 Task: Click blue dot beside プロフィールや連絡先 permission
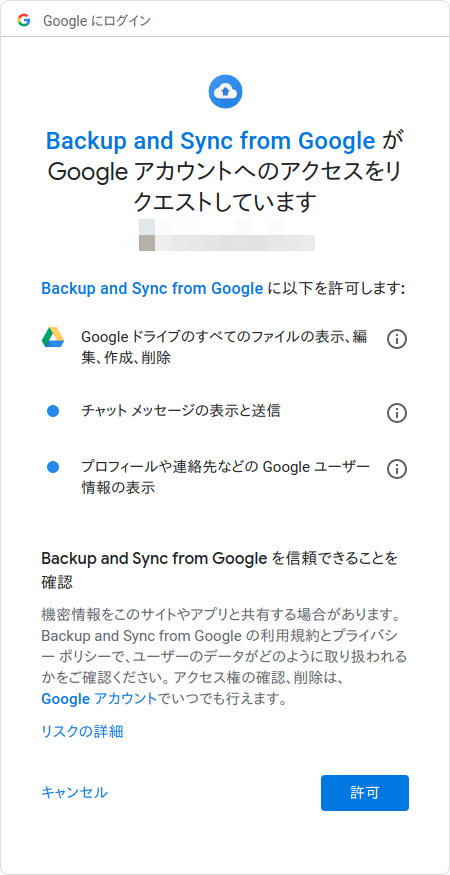[x=53, y=467]
